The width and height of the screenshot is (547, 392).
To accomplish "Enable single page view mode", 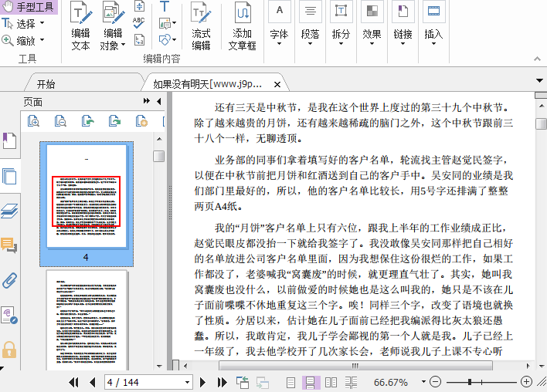I will [x=291, y=382].
